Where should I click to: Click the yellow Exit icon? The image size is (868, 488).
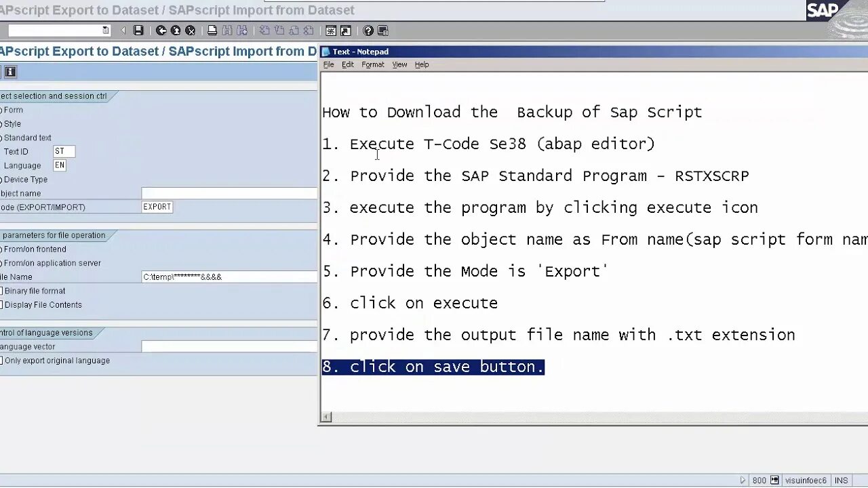click(x=176, y=30)
